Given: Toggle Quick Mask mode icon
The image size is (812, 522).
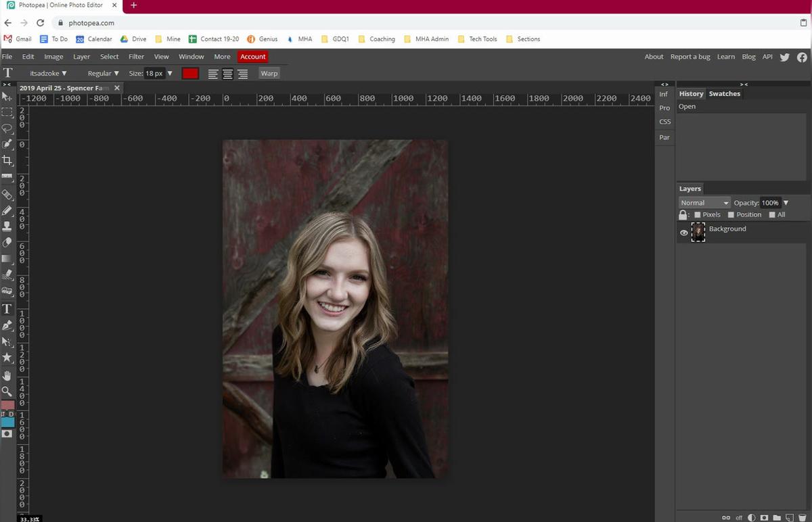Looking at the screenshot, I should click(x=7, y=434).
